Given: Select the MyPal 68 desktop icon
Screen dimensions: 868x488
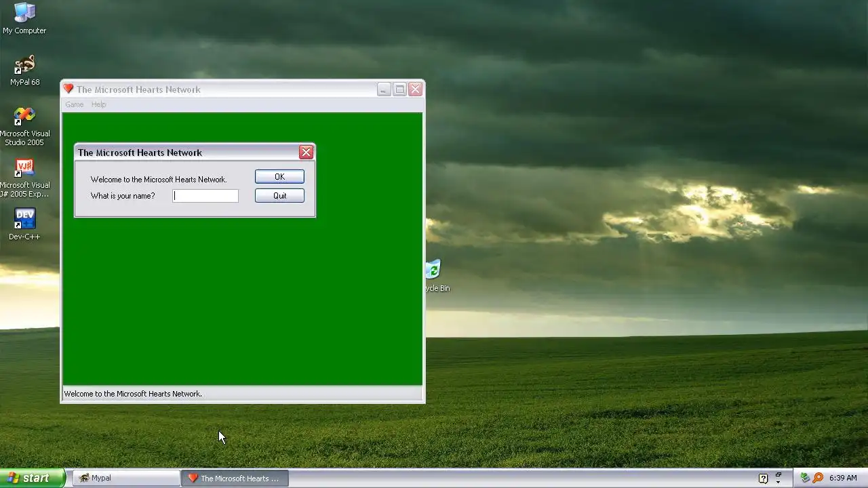Looking at the screenshot, I should pos(24,70).
